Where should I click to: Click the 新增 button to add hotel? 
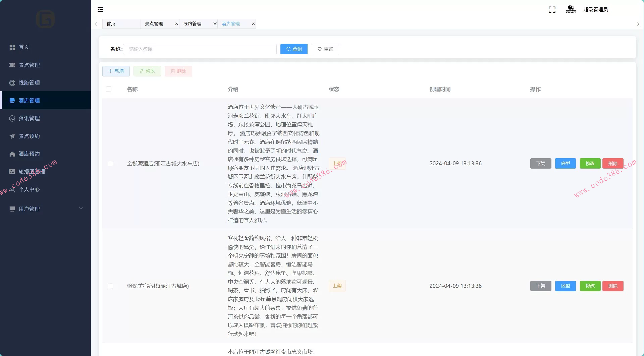click(116, 71)
